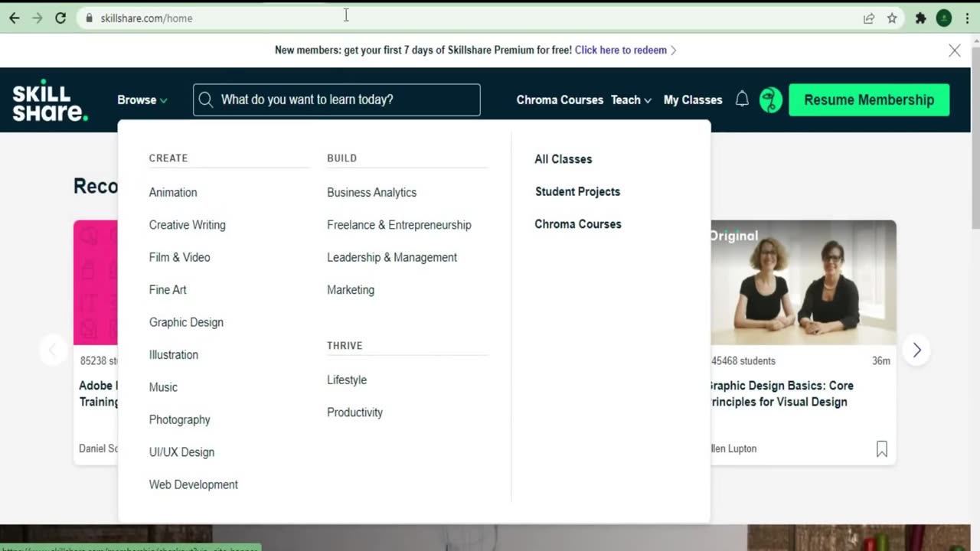Screen dimensions: 980x551
Task: Select Marketing category
Action: click(x=351, y=290)
